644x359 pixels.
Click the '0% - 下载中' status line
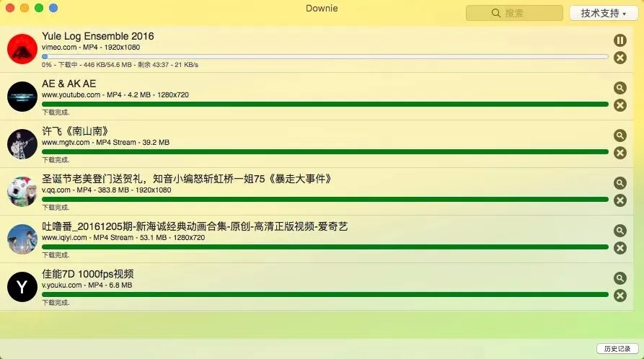120,65
